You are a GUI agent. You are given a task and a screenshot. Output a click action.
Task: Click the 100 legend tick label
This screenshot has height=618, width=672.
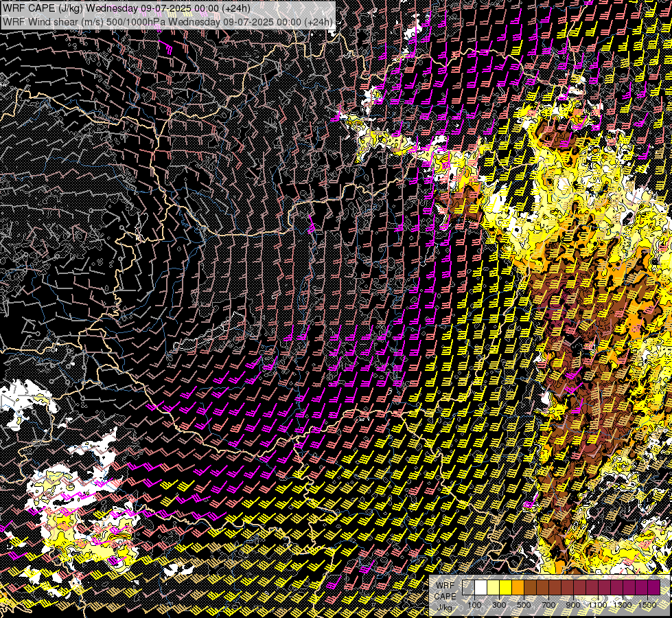(x=474, y=605)
